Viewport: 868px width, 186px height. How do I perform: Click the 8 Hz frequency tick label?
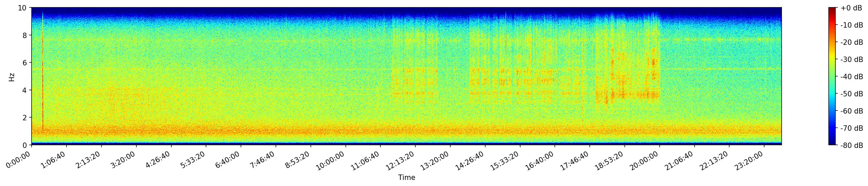(25, 35)
